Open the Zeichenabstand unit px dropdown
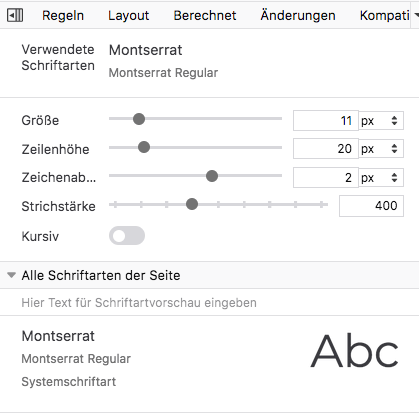Image resolution: width=419 pixels, height=414 pixels. [381, 177]
